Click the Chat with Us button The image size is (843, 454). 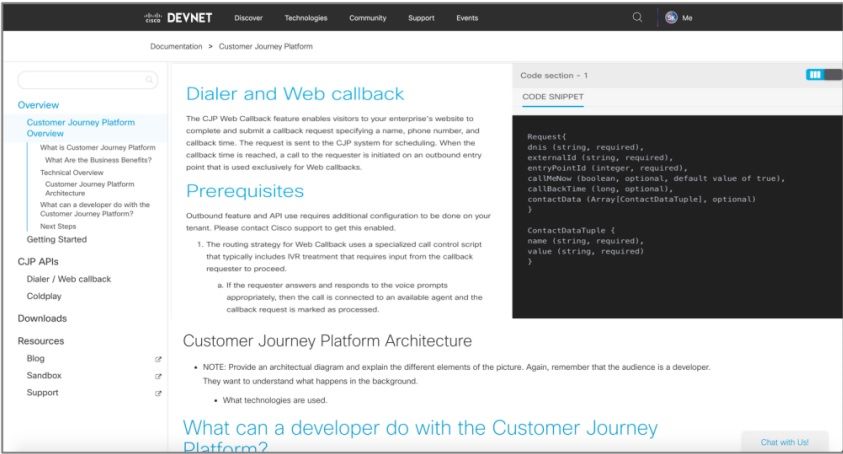[784, 442]
